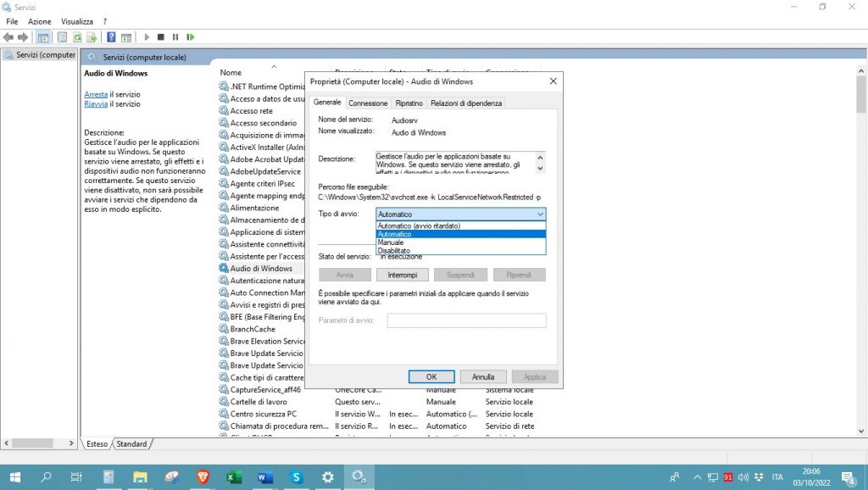This screenshot has width=868, height=490.
Task: Pick 'Disabilitato' from the startup type list
Action: pos(394,251)
